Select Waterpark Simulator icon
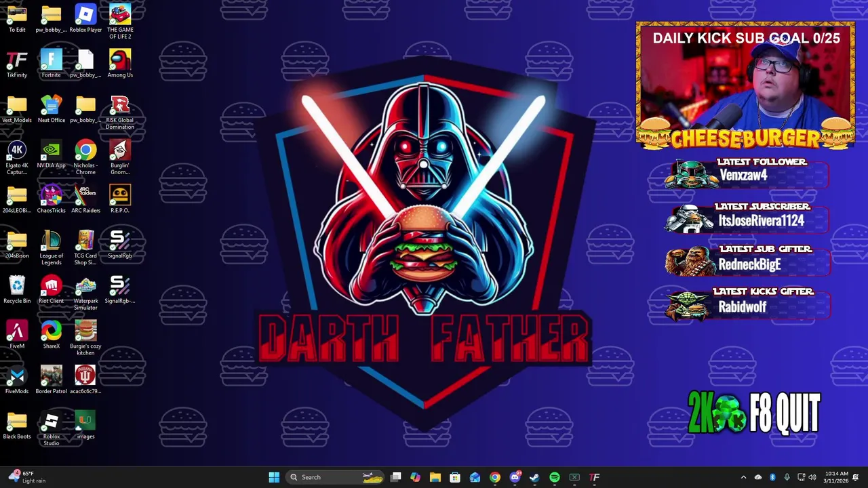This screenshot has width=868, height=488. click(x=85, y=293)
